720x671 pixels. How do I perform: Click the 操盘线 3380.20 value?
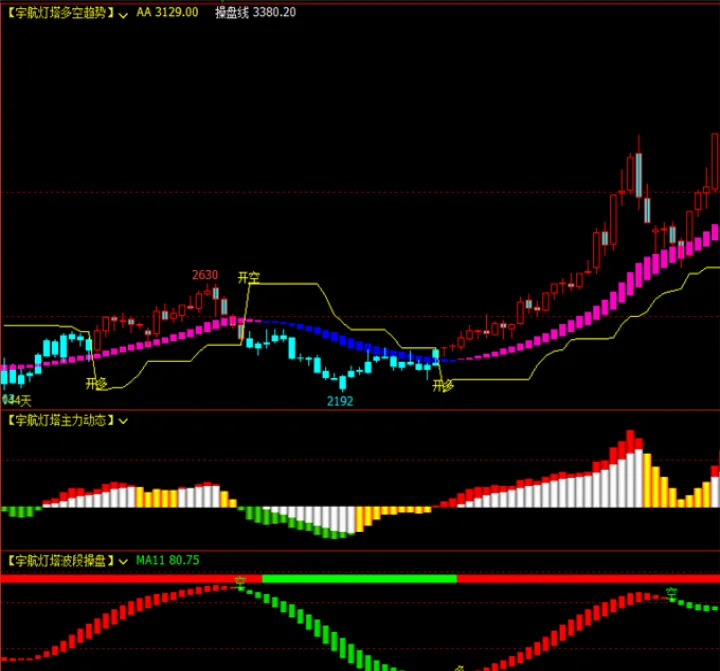click(x=255, y=12)
